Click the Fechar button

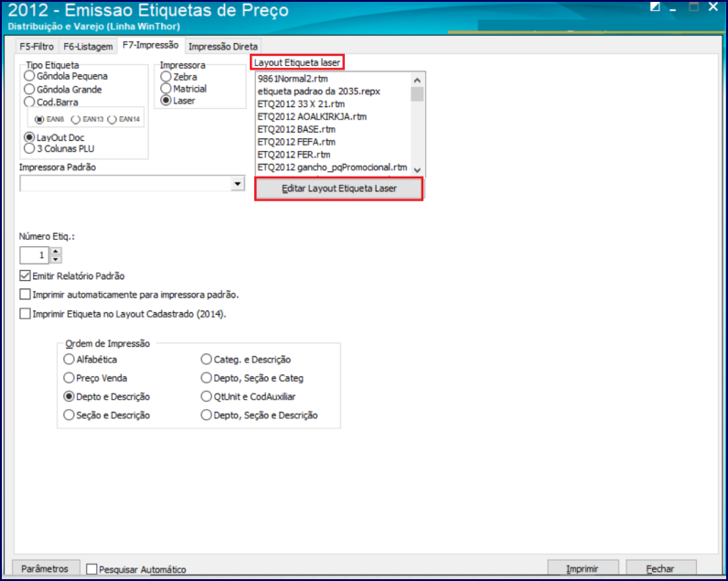660,569
